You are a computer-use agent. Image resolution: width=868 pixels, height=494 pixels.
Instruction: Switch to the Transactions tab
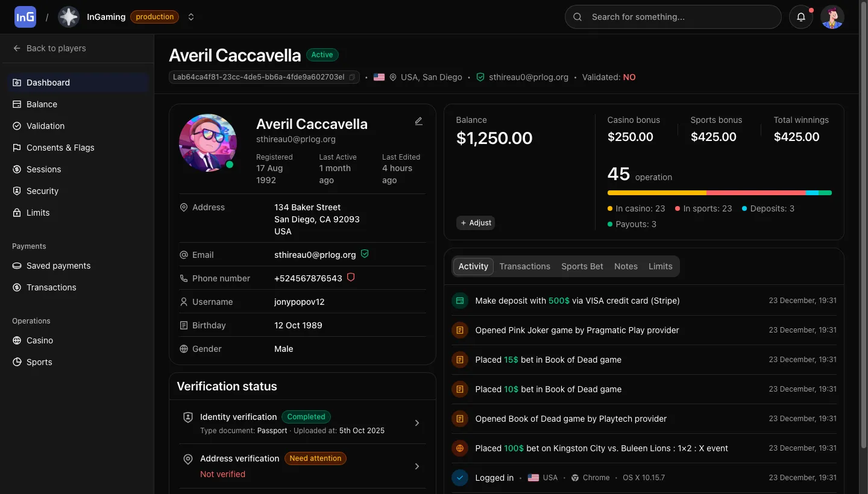click(524, 266)
